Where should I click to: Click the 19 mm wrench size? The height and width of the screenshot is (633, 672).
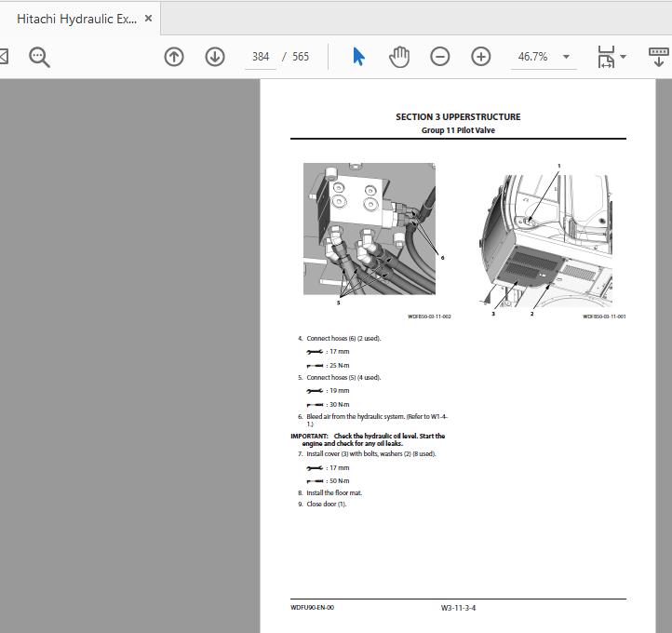[x=340, y=390]
